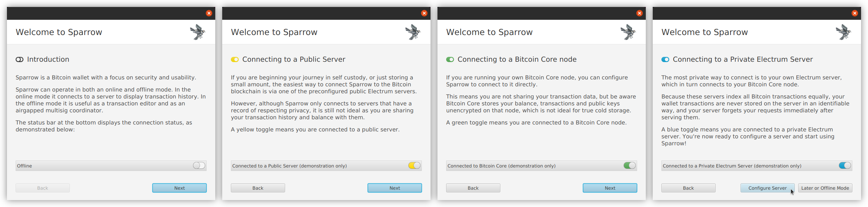Click the yellow toggle icon beside Public Server heading
This screenshot has width=868, height=207.
click(235, 60)
